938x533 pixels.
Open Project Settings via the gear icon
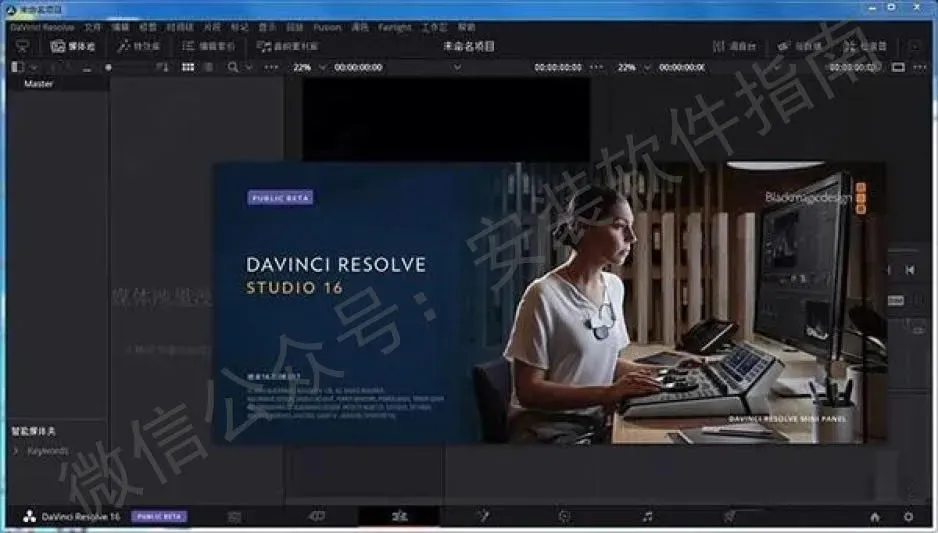908,517
